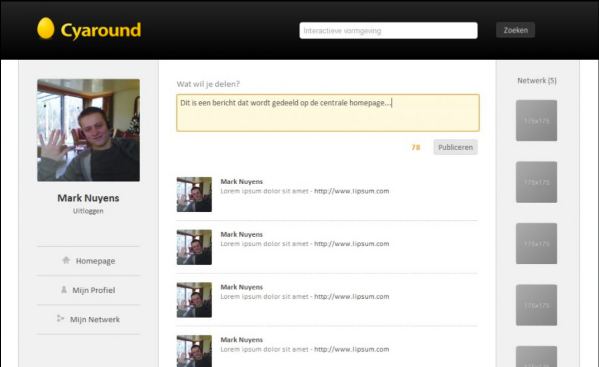Click the Publiceren button

coord(455,147)
